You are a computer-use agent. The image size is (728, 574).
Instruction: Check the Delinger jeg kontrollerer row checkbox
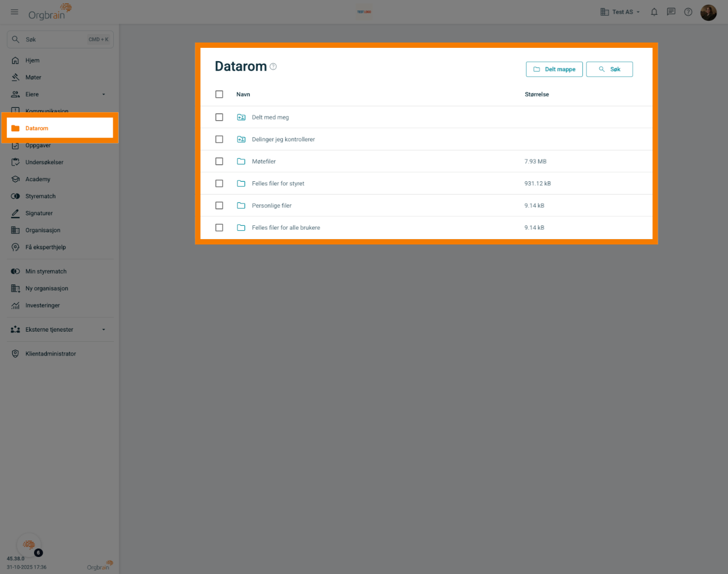pyautogui.click(x=219, y=139)
